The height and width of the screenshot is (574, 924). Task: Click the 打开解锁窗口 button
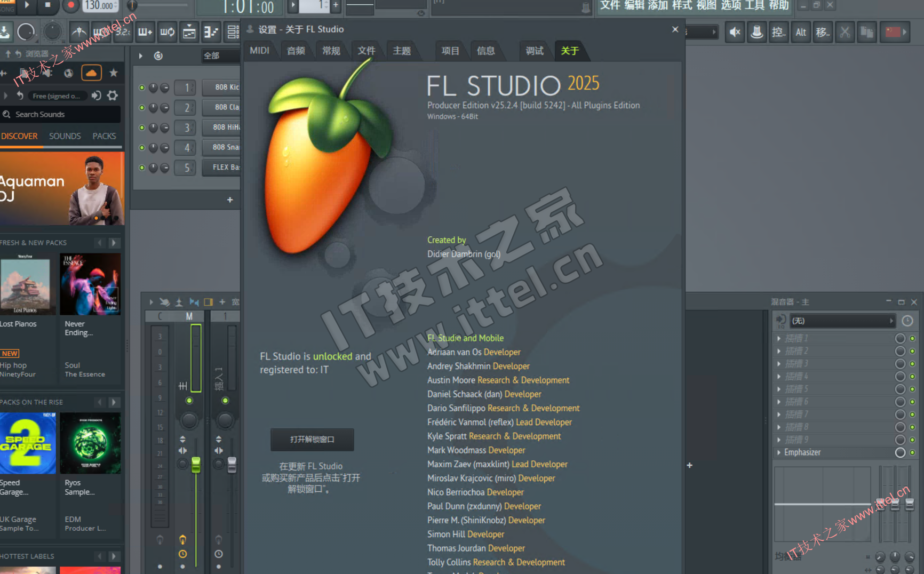pyautogui.click(x=312, y=440)
